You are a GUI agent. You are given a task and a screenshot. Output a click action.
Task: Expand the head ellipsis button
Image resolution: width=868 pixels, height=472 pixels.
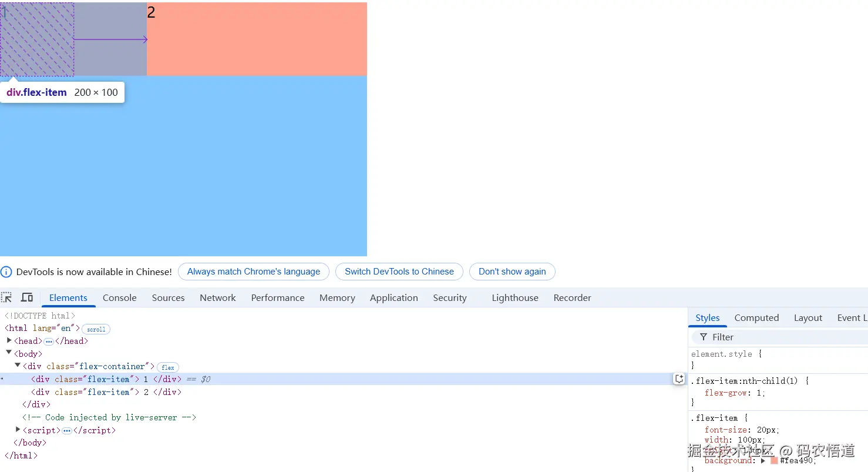[49, 342]
